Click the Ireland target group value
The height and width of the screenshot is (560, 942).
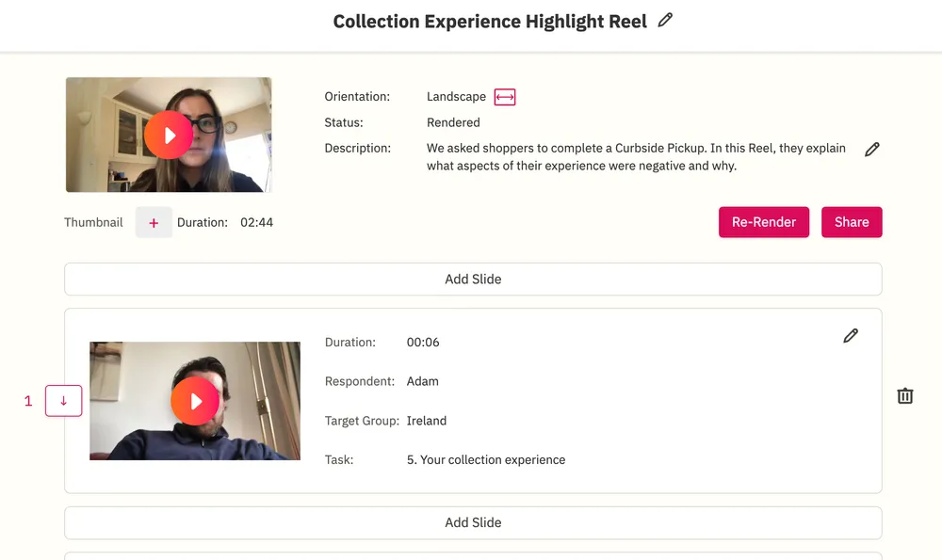click(427, 421)
